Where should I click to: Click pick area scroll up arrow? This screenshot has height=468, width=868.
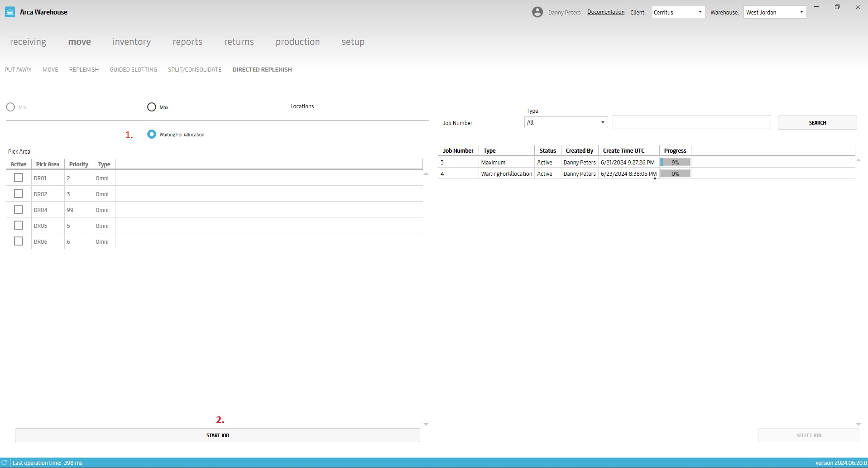point(426,174)
